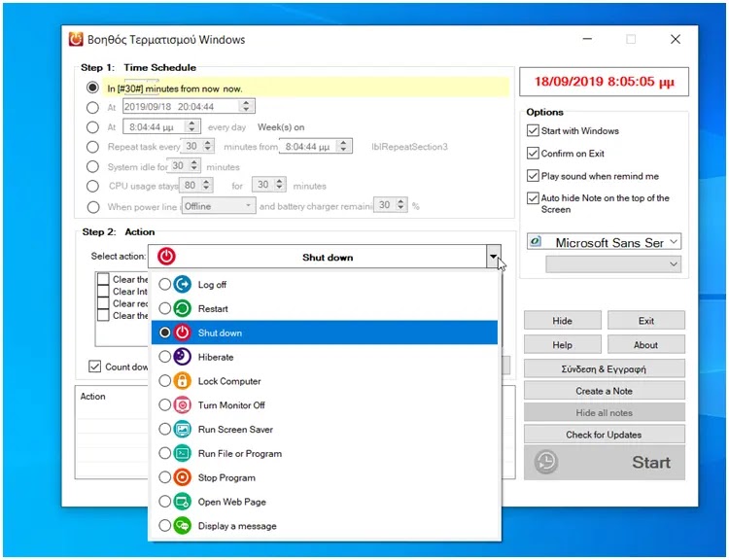
Task: Click the app logo in title bar
Action: click(x=76, y=40)
